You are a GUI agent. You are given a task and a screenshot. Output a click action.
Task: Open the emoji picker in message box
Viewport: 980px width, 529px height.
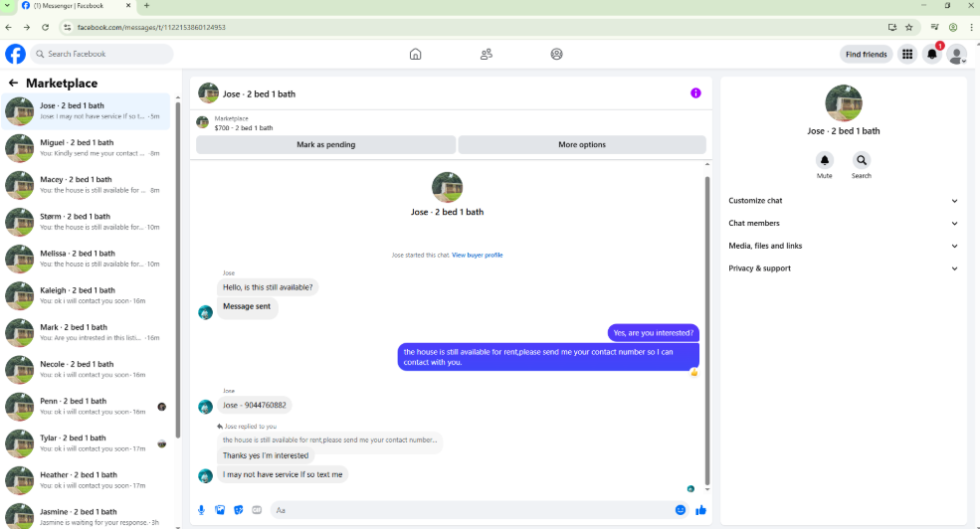680,510
